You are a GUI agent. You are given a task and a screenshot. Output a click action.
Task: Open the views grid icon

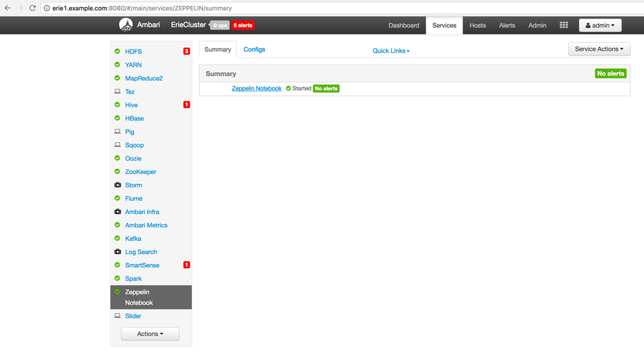[x=563, y=25]
